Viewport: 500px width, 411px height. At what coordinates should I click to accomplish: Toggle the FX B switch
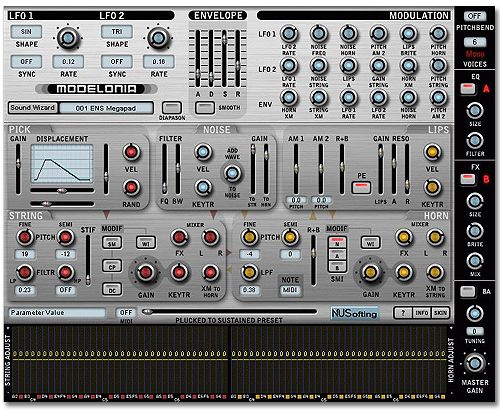pos(468,179)
